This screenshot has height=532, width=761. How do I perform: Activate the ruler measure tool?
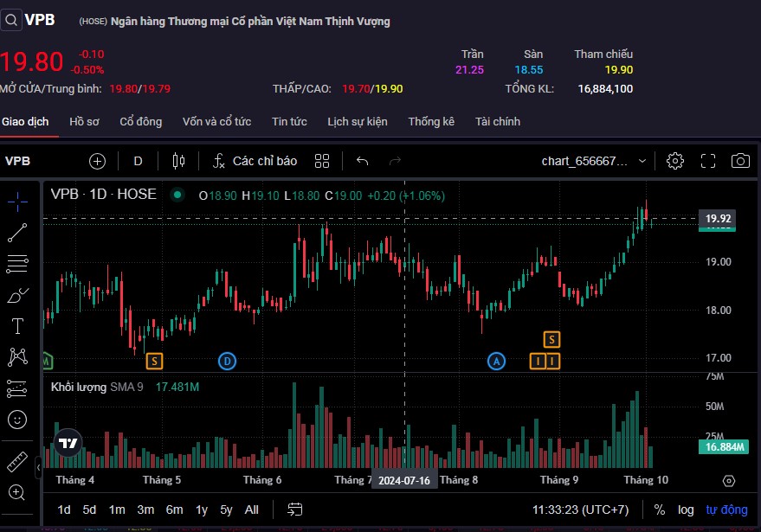[17, 460]
